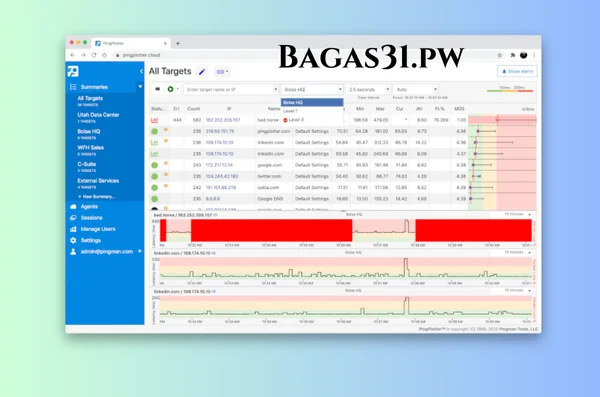Click the latency color scale legend
Image resolution: width=600 pixels, height=397 pixels.
coord(510,89)
